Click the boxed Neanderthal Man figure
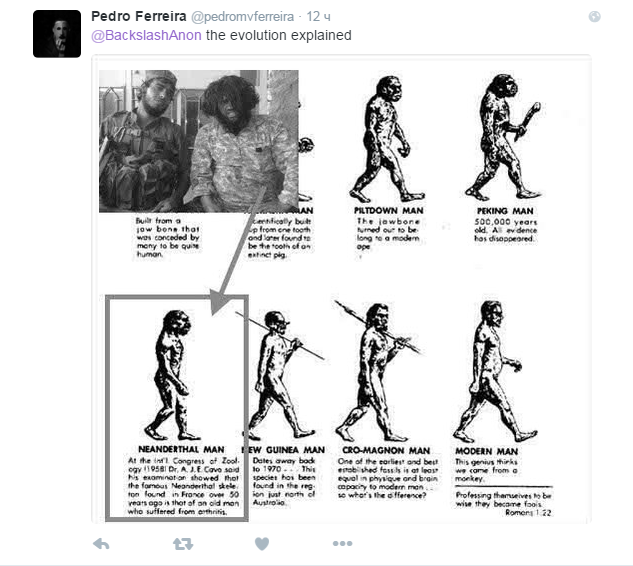The image size is (633, 566). click(176, 408)
